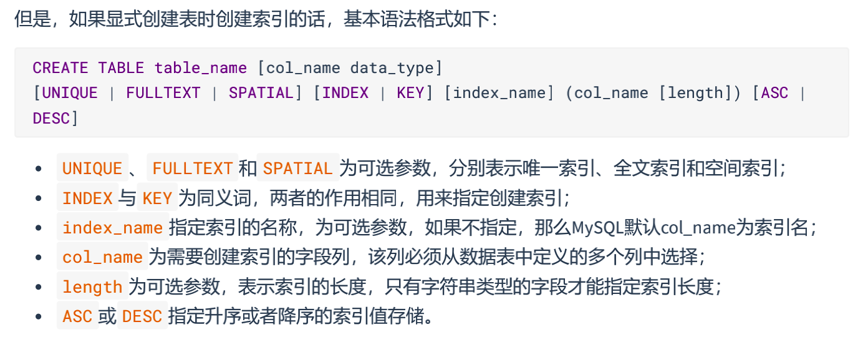Click the SPATIAL inline code tag
The width and height of the screenshot is (868, 347).
[x=298, y=169]
